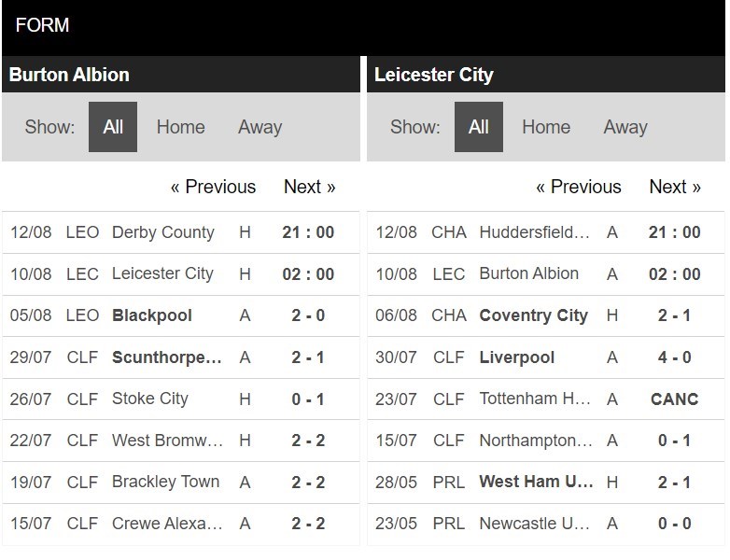Image resolution: width=730 pixels, height=560 pixels.
Task: Switch Leicester City form to Home
Action: coord(546,127)
